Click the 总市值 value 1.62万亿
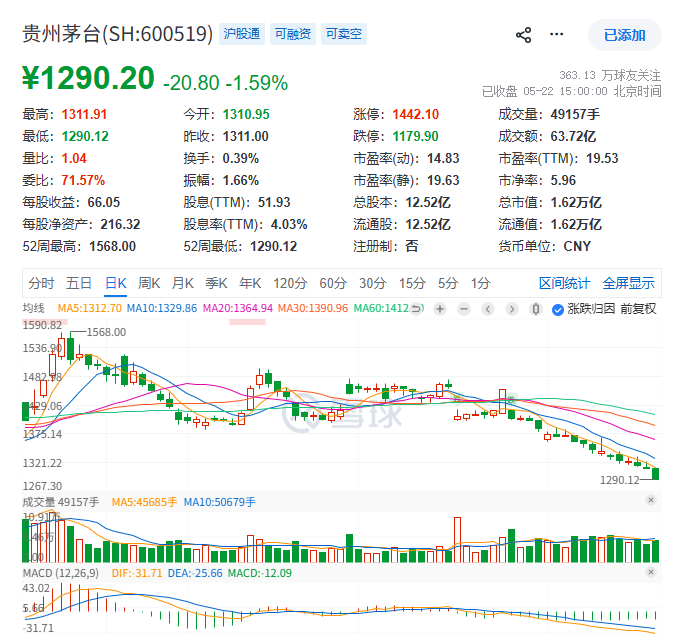The height and width of the screenshot is (638, 681). point(576,202)
